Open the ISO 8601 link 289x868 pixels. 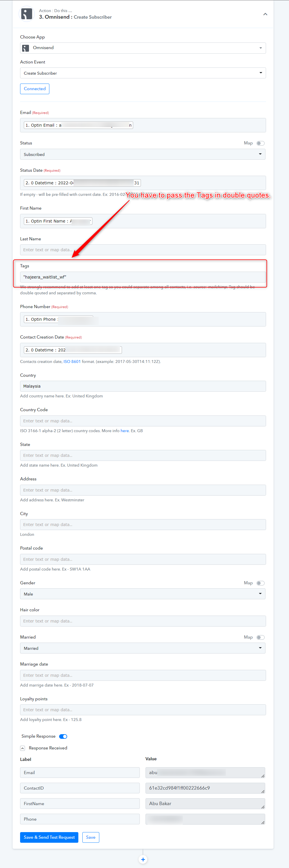click(x=72, y=361)
